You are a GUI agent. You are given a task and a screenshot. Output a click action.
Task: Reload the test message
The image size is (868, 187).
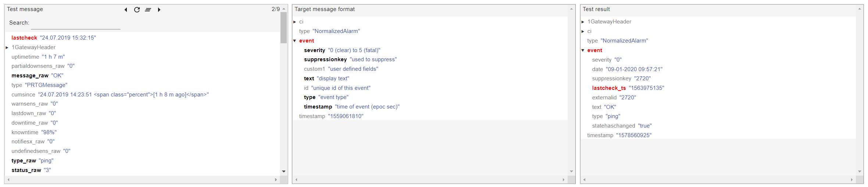[137, 10]
